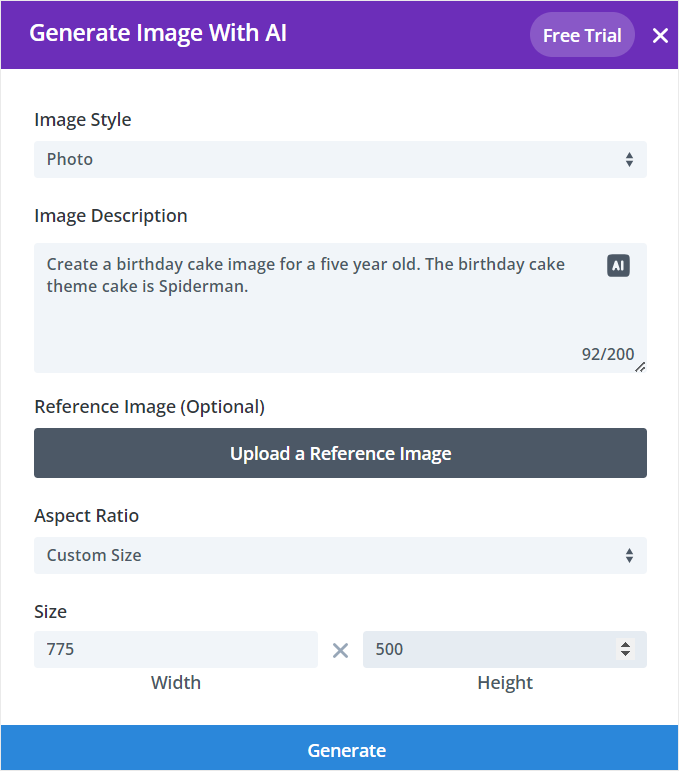Click the Aspect Ratio label

[x=87, y=516]
